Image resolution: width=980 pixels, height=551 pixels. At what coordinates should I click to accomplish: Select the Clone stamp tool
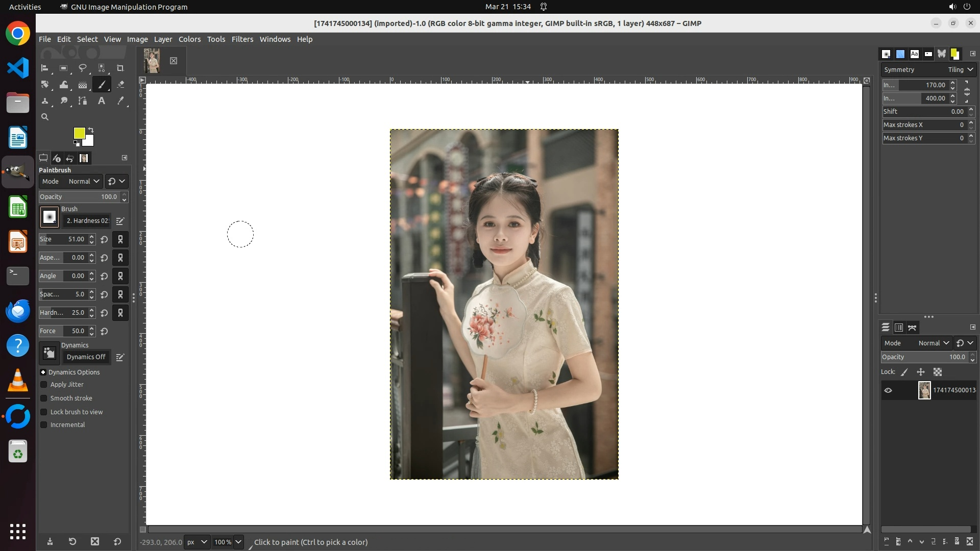45,101
